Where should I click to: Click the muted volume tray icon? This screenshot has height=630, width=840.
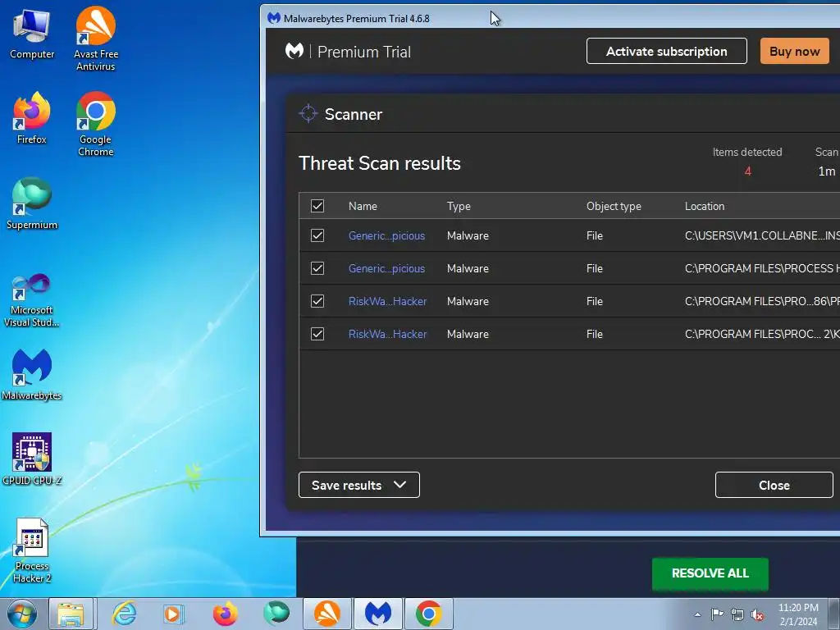757,614
